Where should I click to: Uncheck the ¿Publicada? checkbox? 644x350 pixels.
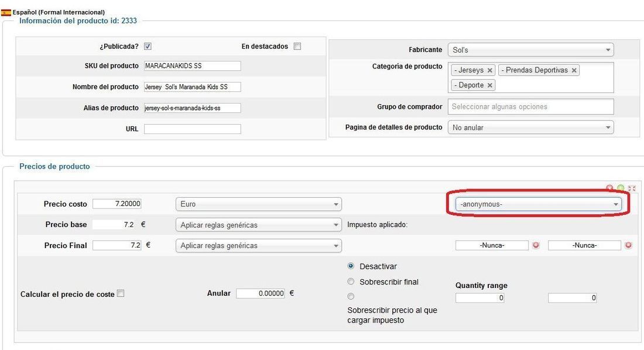(x=148, y=46)
